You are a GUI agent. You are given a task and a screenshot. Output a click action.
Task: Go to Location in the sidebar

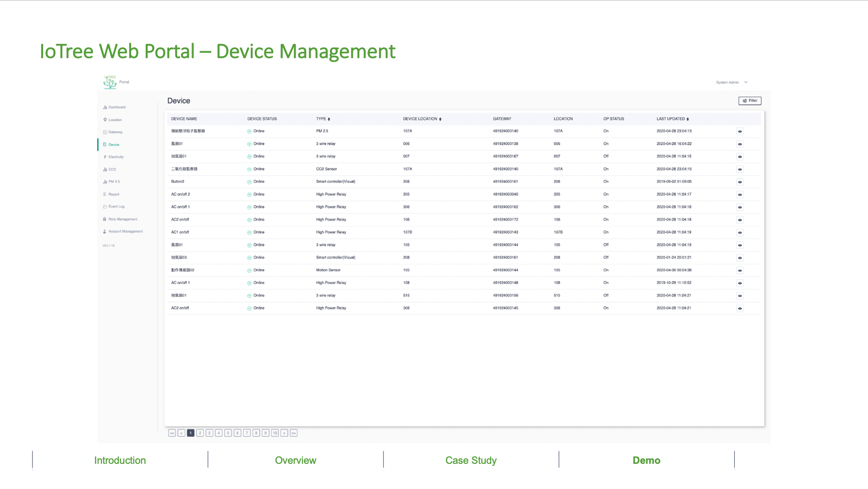(113, 120)
